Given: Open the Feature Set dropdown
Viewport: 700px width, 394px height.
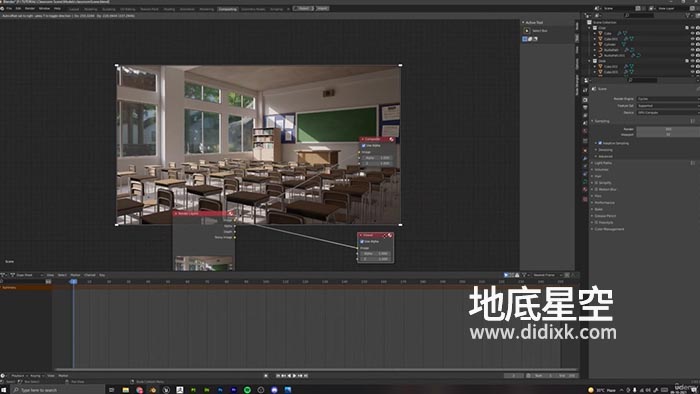Looking at the screenshot, I should tap(668, 106).
